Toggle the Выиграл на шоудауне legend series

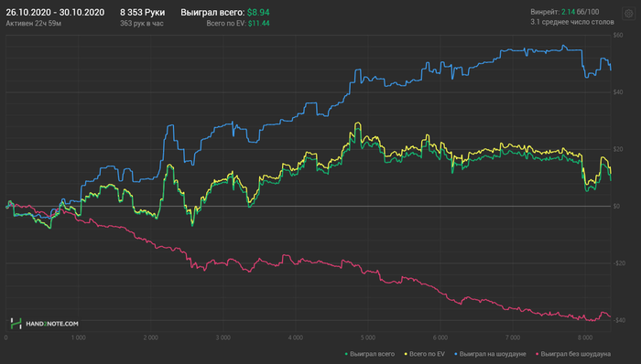pyautogui.click(x=490, y=354)
